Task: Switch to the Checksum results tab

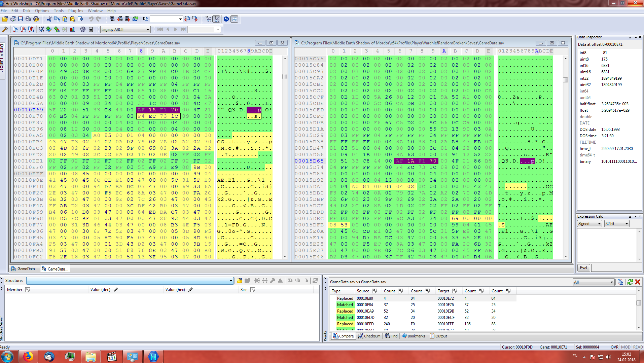Action: click(369, 336)
